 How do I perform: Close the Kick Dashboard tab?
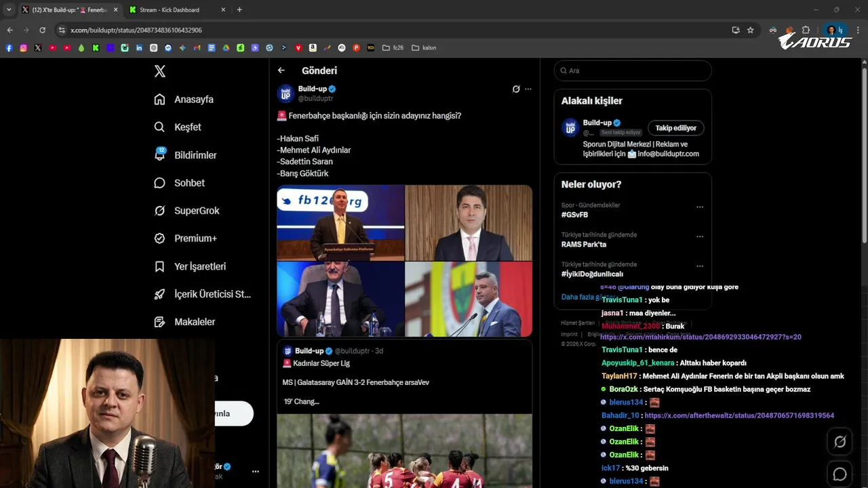[223, 9]
